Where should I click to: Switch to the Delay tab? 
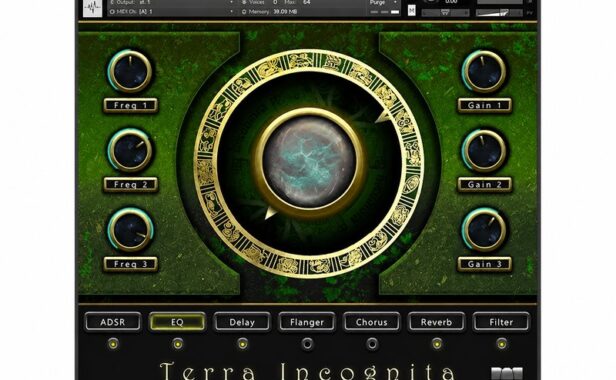[242, 322]
